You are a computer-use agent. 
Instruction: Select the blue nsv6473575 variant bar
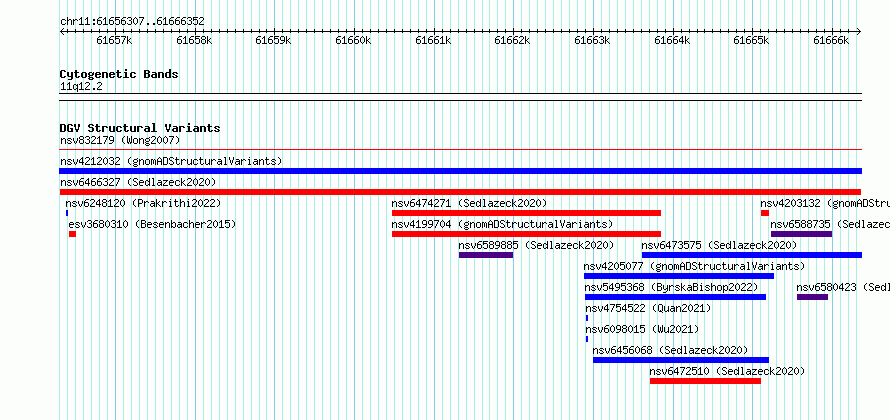point(752,255)
